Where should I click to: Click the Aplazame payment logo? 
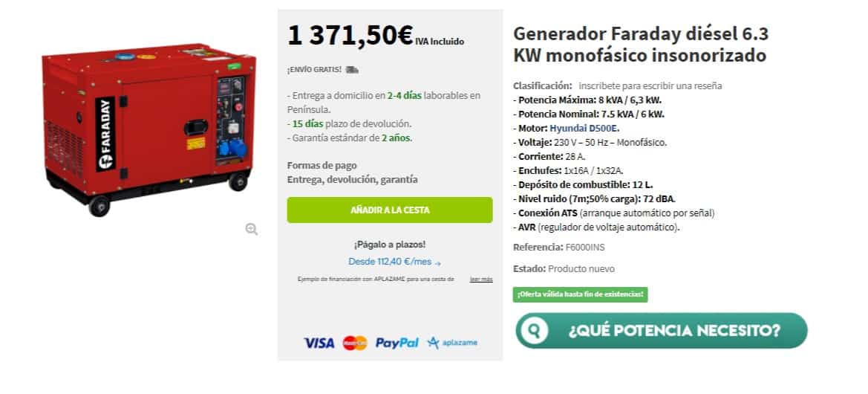(x=452, y=343)
